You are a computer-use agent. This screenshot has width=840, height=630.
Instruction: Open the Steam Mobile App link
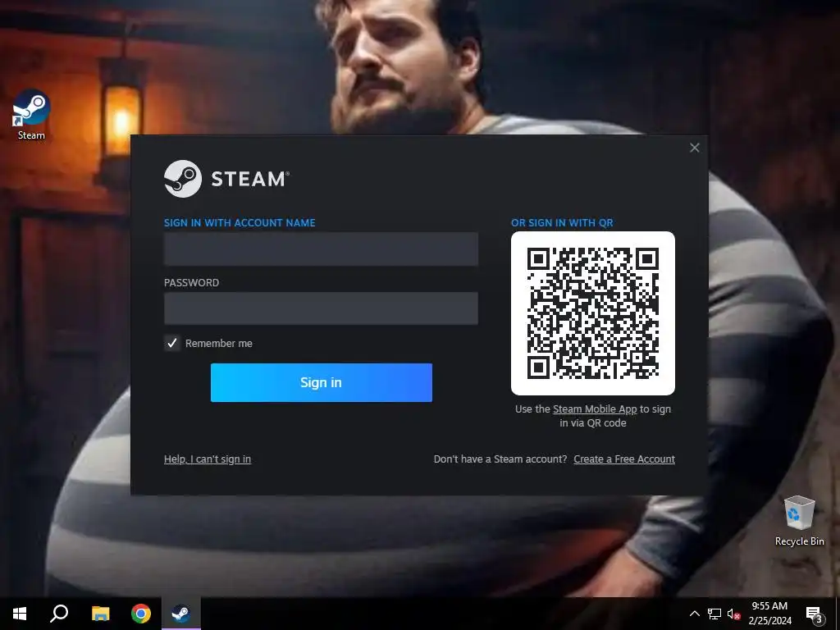point(595,409)
